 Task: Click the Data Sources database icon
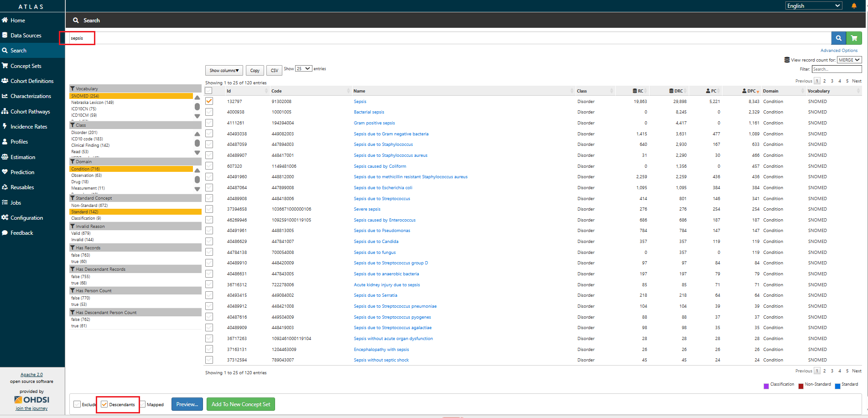pyautogui.click(x=5, y=35)
